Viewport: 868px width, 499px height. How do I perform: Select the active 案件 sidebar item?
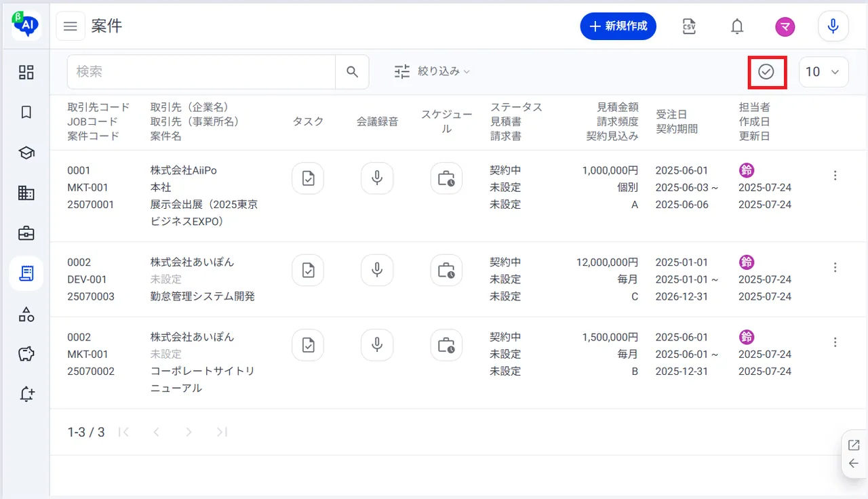26,273
